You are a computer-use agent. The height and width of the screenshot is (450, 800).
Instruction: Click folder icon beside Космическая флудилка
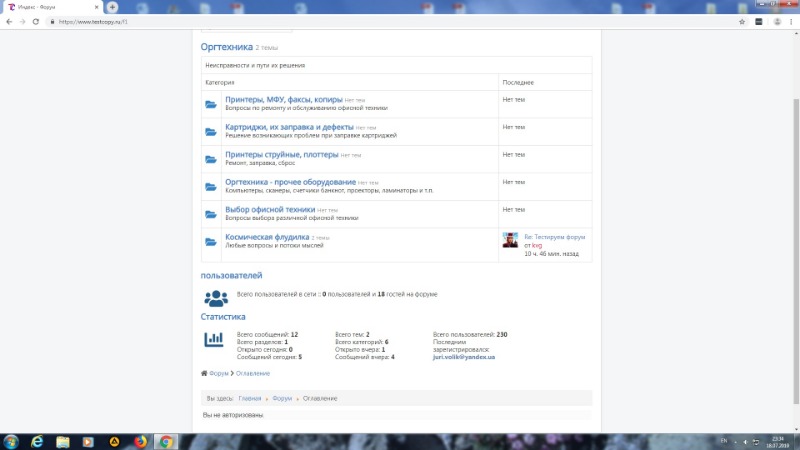210,242
